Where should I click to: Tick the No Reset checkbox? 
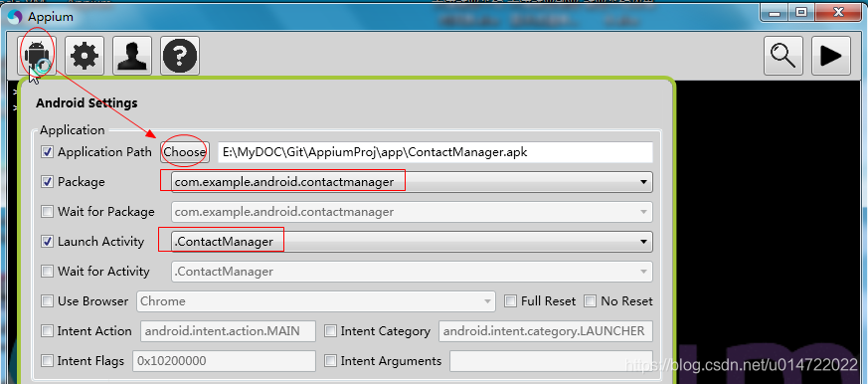click(x=591, y=301)
